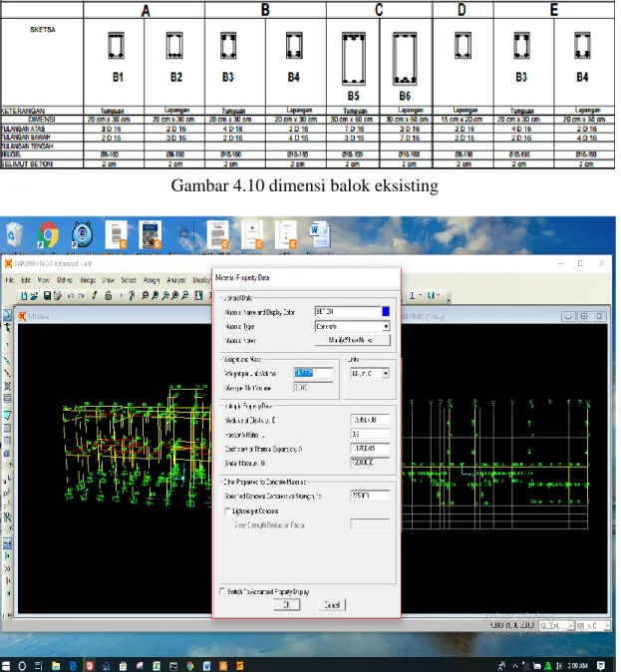621x672 pixels.
Task: Open the GLOBAL coordinate system dropdown
Action: click(x=571, y=626)
